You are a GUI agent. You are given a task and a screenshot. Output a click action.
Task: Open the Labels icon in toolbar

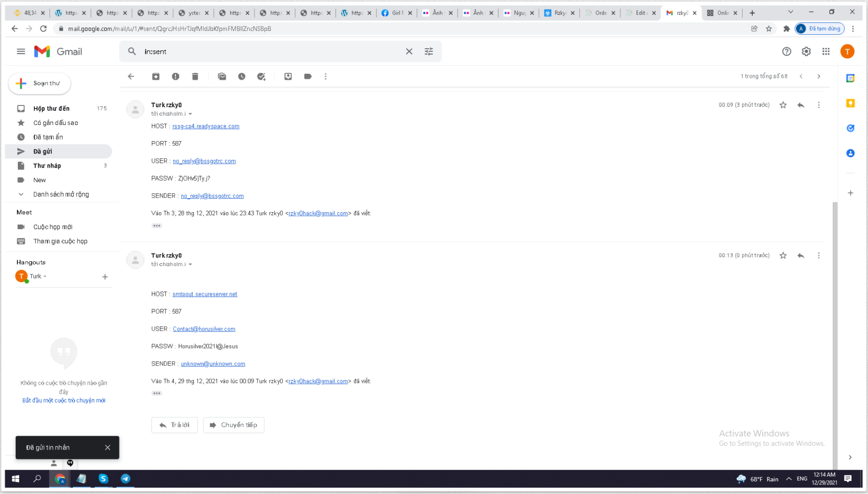pyautogui.click(x=308, y=76)
